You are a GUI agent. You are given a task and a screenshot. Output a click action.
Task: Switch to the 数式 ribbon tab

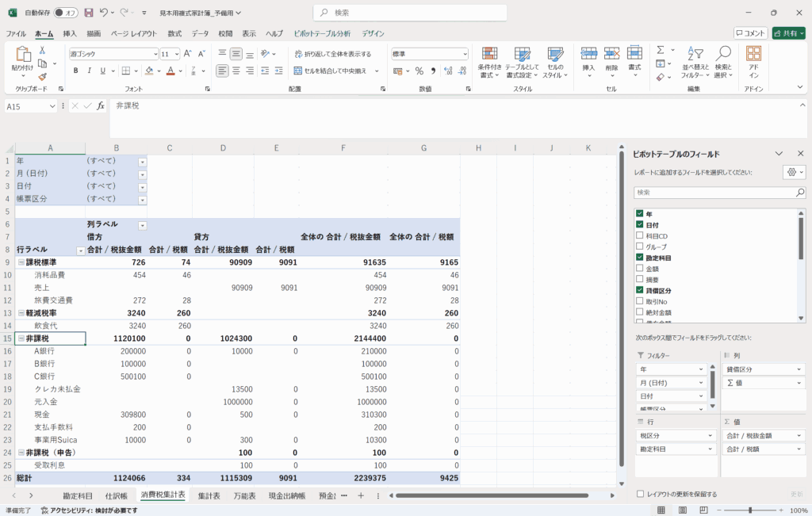174,33
